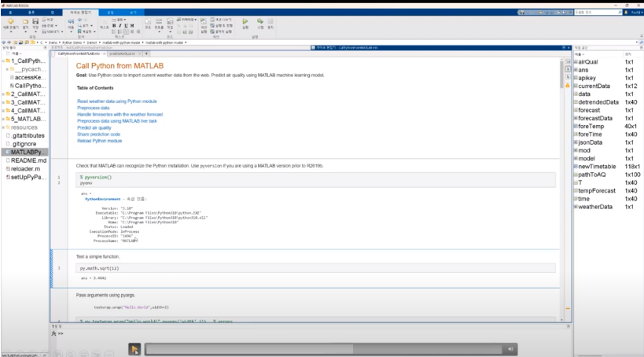
Task: Click the green Run play icon
Action: pos(245,21)
